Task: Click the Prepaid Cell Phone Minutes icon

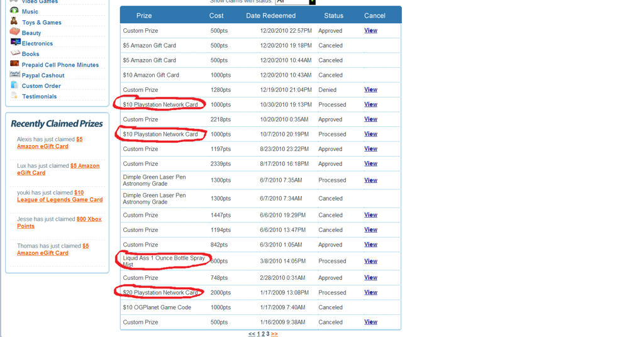Action: [x=14, y=64]
